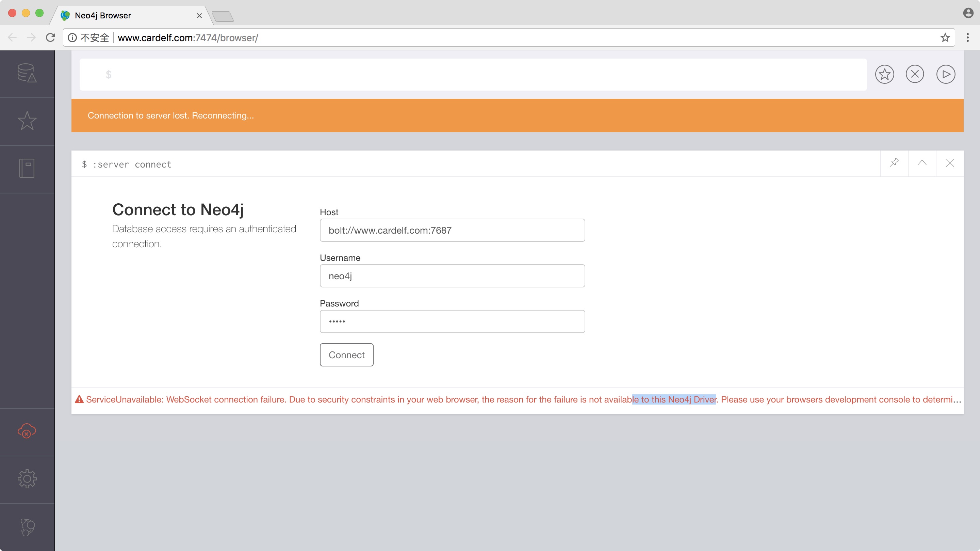Run the query with the play button

pos(946,74)
